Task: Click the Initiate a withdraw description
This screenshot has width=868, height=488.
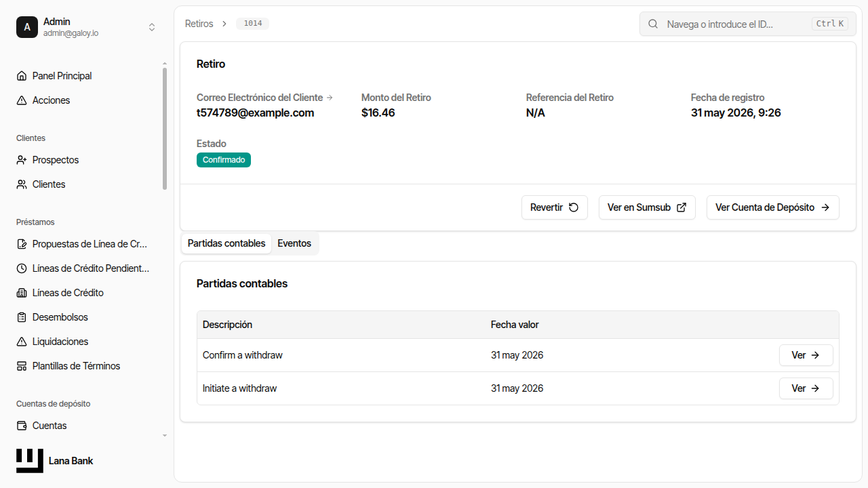Action: [240, 388]
